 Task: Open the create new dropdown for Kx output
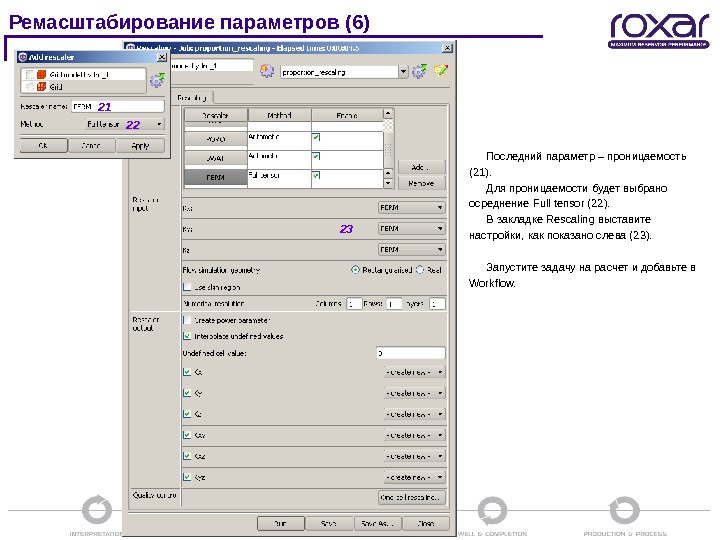point(415,372)
